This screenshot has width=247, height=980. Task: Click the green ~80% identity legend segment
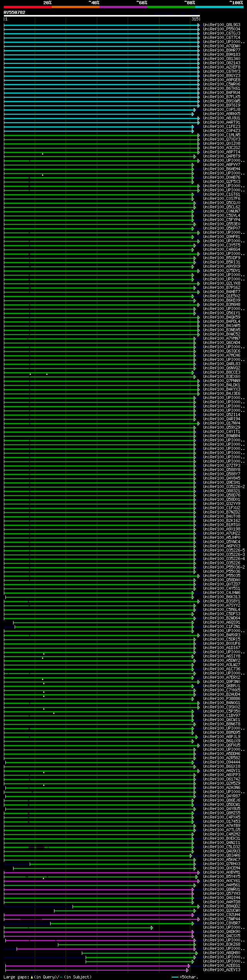tap(171, 7)
